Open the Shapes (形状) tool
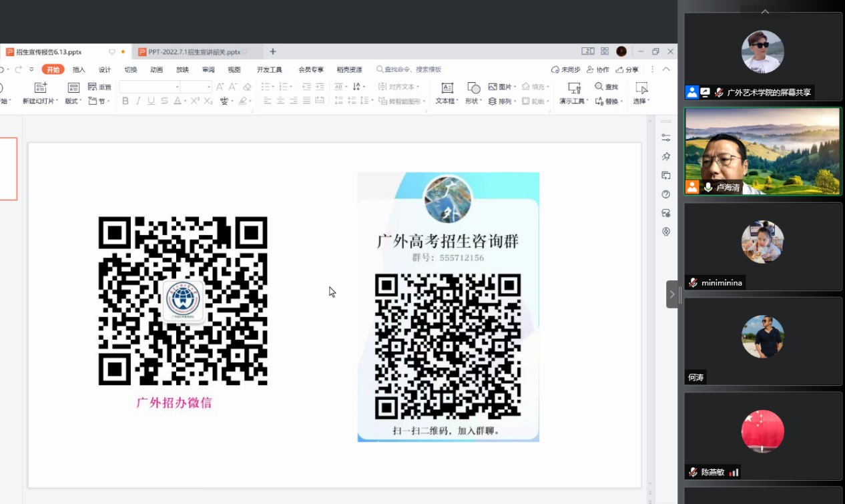845x504 pixels. [x=473, y=87]
